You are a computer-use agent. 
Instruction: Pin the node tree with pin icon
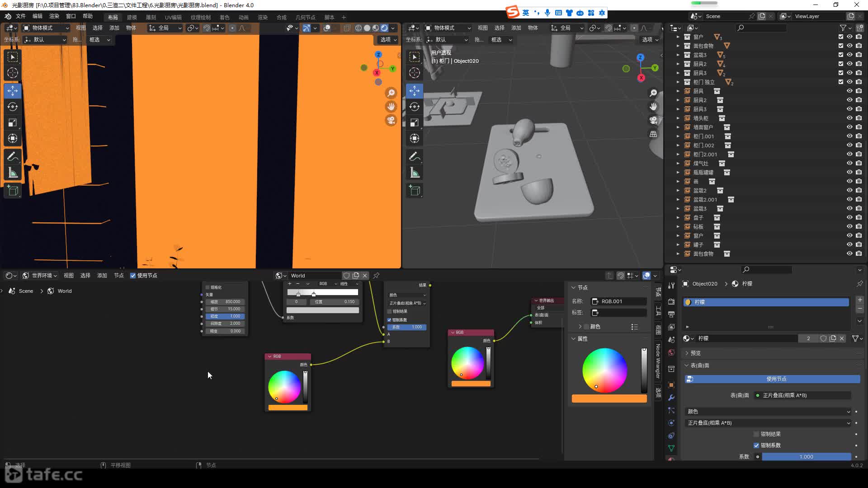tap(376, 276)
